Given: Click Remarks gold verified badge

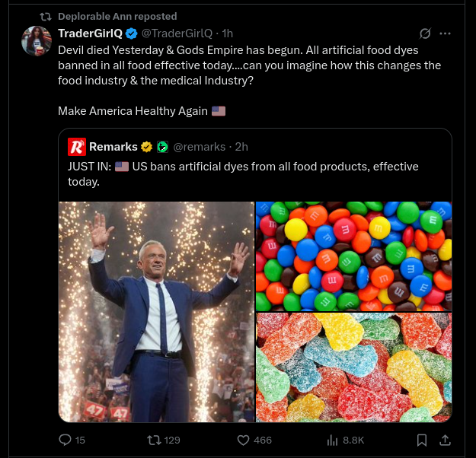Looking at the screenshot, I should pyautogui.click(x=147, y=147).
